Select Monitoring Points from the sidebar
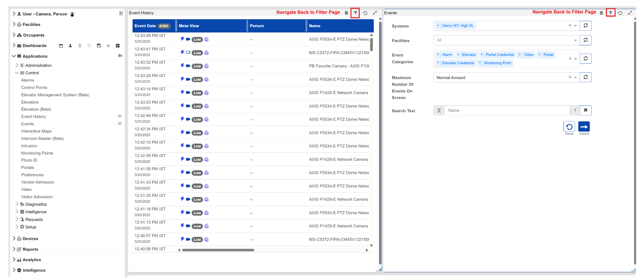This screenshot has height=280, width=644. tap(37, 153)
